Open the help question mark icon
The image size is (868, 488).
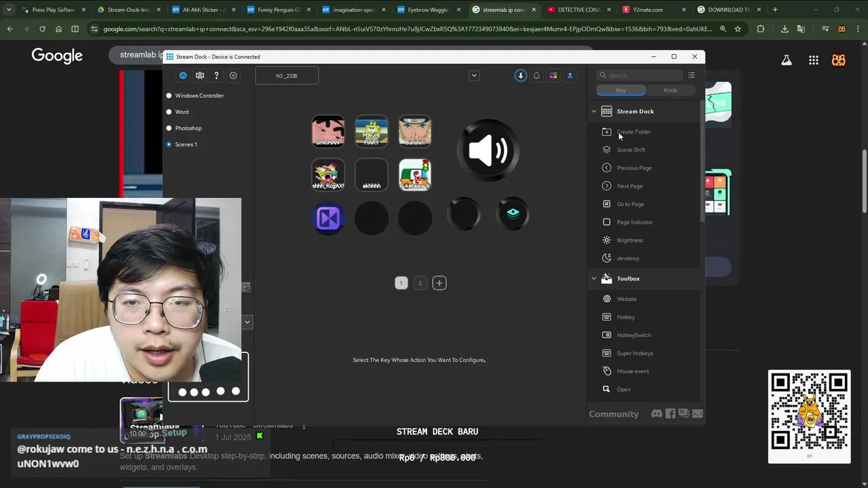coord(216,75)
